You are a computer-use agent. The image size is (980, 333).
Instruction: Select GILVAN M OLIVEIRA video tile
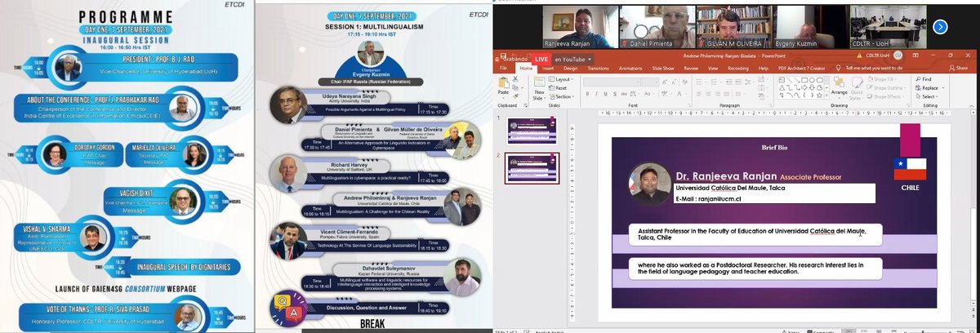click(736, 27)
